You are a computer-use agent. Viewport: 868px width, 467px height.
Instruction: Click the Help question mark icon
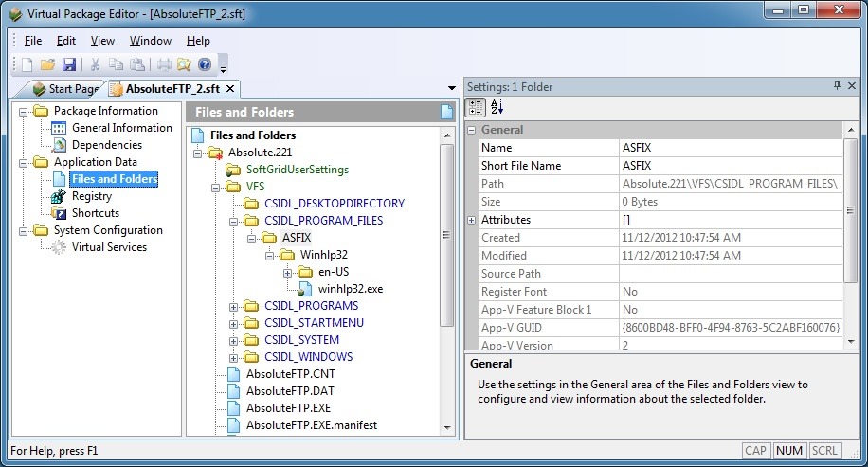tap(204, 64)
